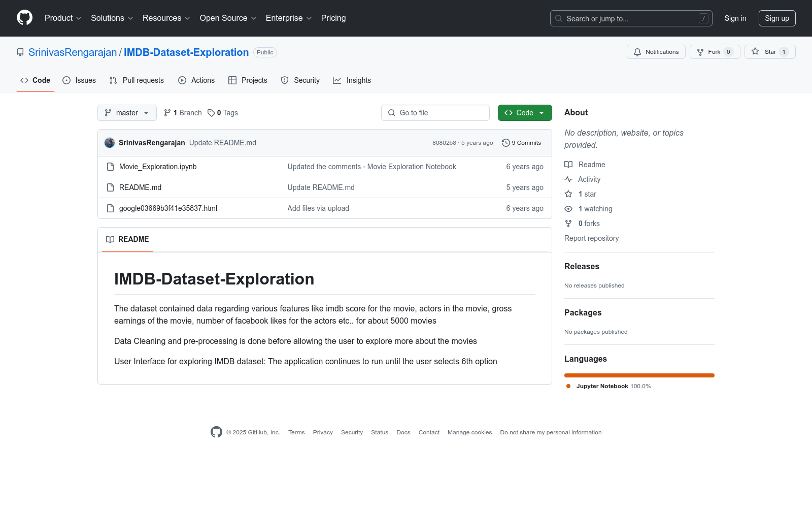Open the Movie_Exploration.ipynb file
812x508 pixels.
[x=158, y=167]
